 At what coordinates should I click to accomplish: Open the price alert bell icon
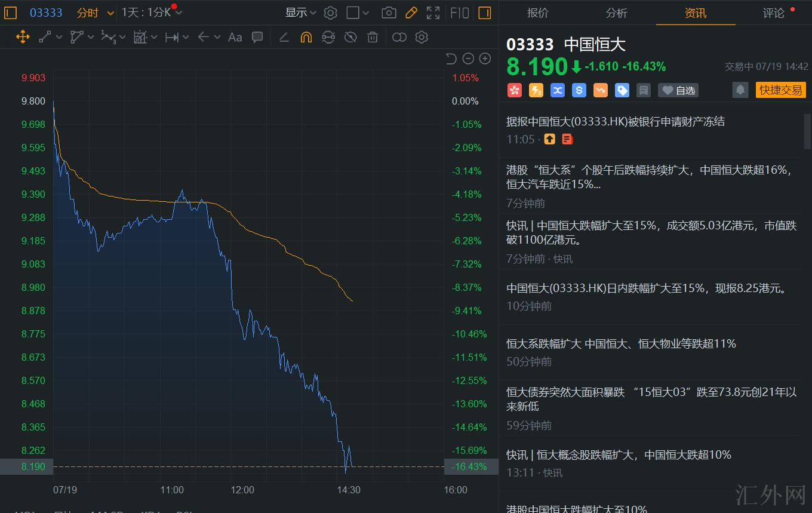(x=740, y=90)
